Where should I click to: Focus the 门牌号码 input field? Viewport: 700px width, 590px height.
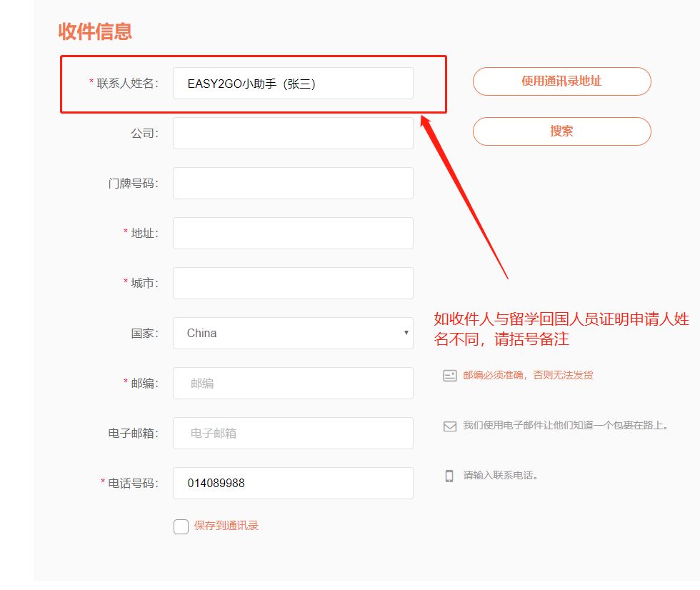coord(293,183)
